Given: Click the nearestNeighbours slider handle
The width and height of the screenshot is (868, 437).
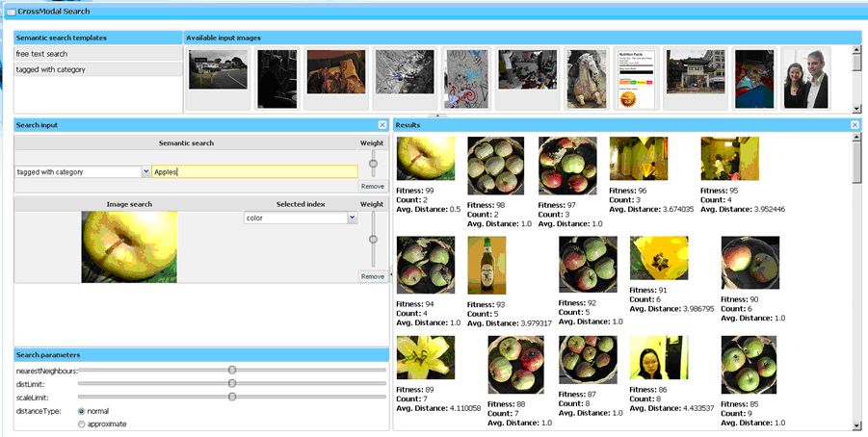Looking at the screenshot, I should coord(232,370).
